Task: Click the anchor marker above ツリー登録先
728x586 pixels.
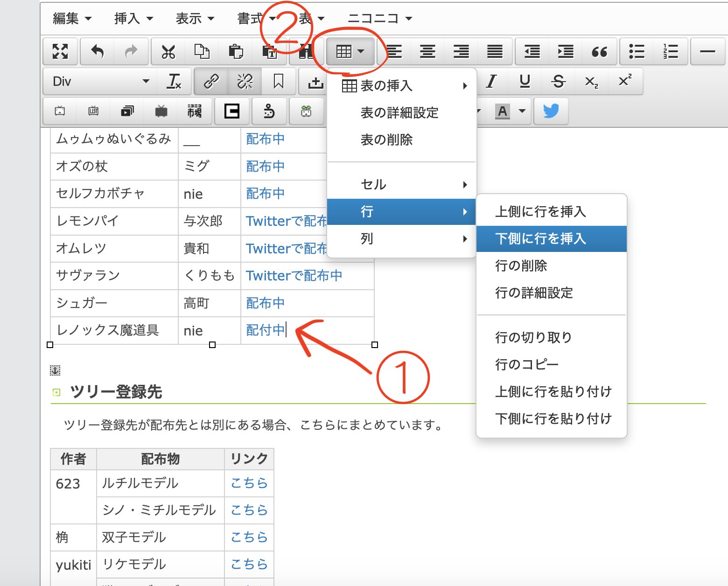Action: (55, 370)
